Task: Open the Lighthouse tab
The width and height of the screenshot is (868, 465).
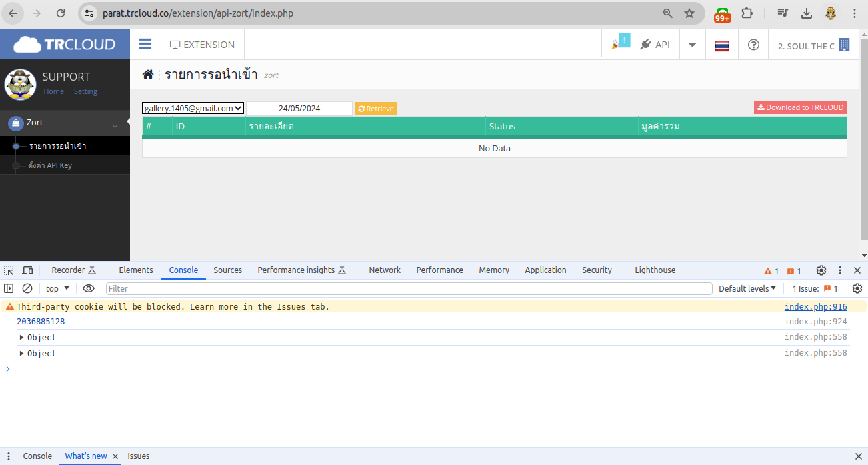Action: click(655, 270)
